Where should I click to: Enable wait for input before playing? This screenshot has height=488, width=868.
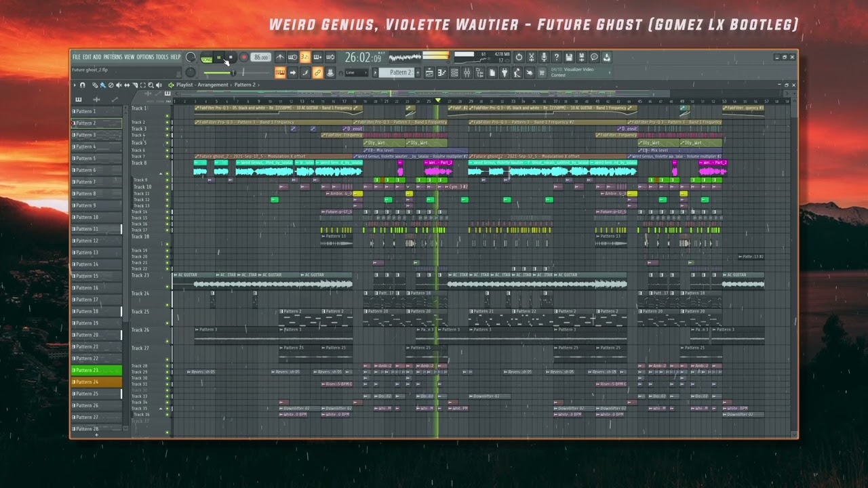pyautogui.click(x=292, y=57)
